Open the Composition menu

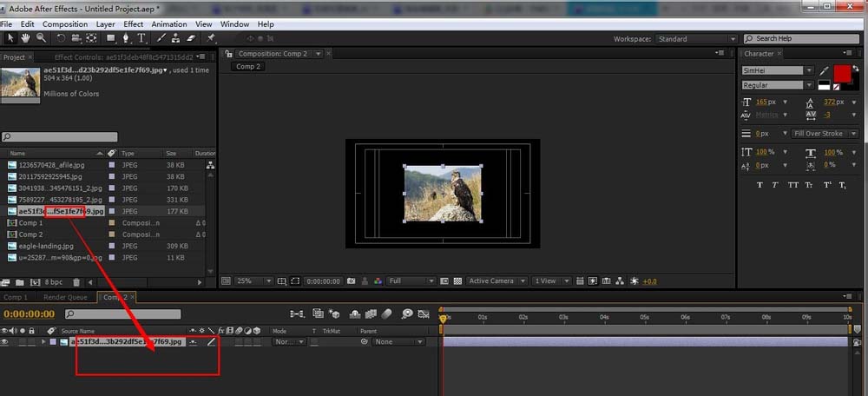pos(65,24)
